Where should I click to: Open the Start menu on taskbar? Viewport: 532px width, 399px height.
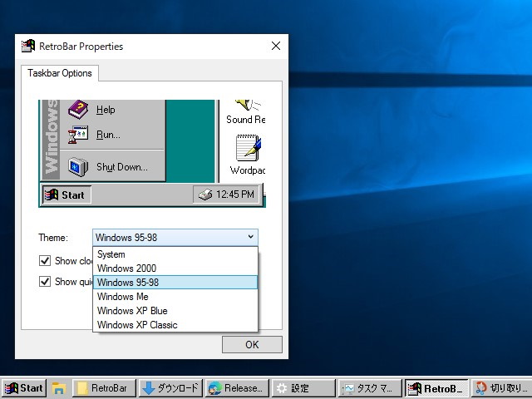(x=23, y=388)
